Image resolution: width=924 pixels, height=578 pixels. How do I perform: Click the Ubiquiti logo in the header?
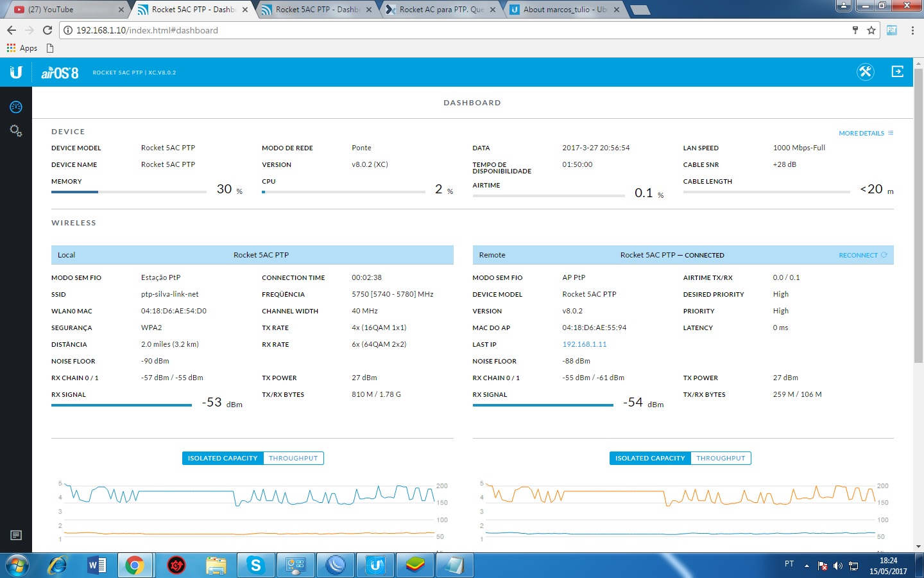pyautogui.click(x=16, y=72)
